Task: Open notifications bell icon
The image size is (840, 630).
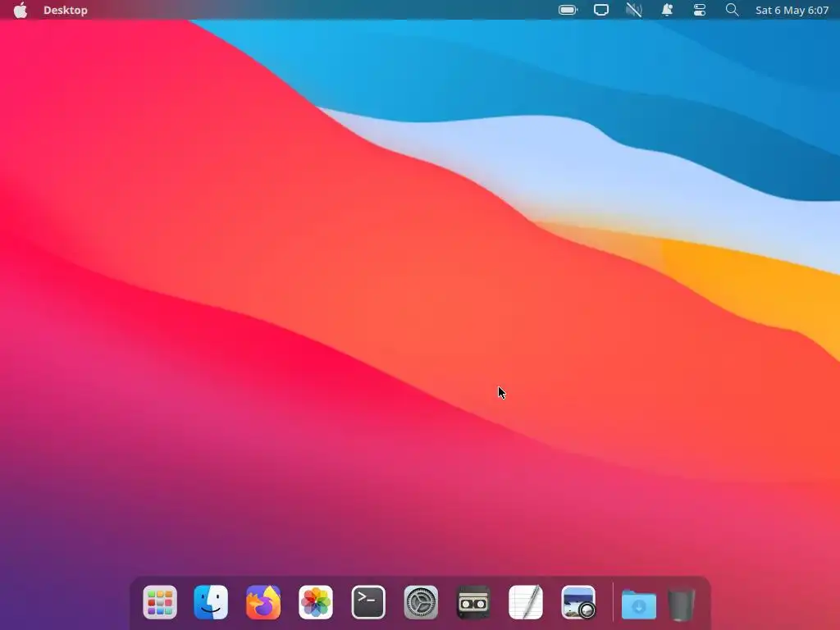Action: click(x=667, y=10)
